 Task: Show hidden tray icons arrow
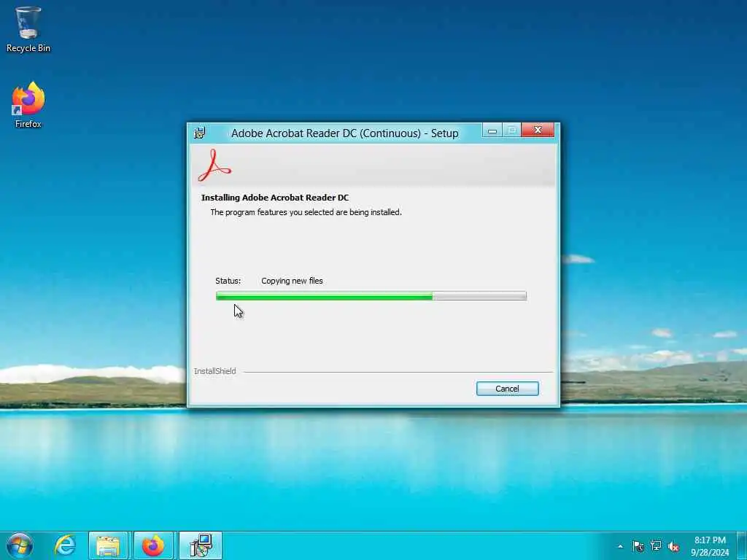(620, 546)
